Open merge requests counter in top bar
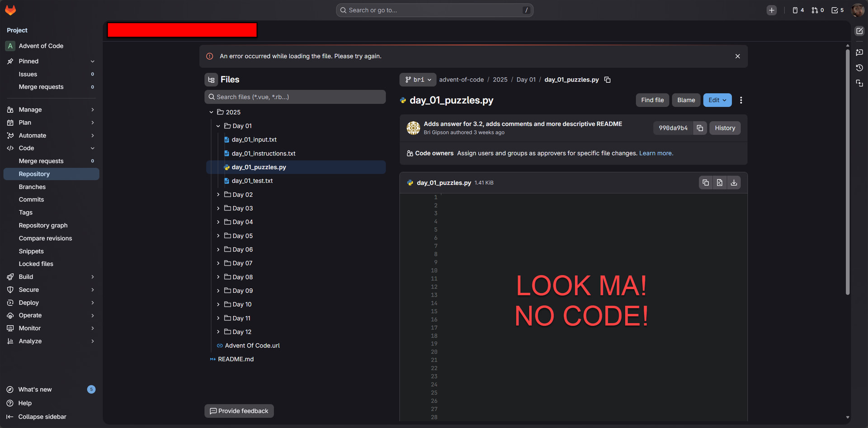This screenshot has height=428, width=868. [817, 10]
